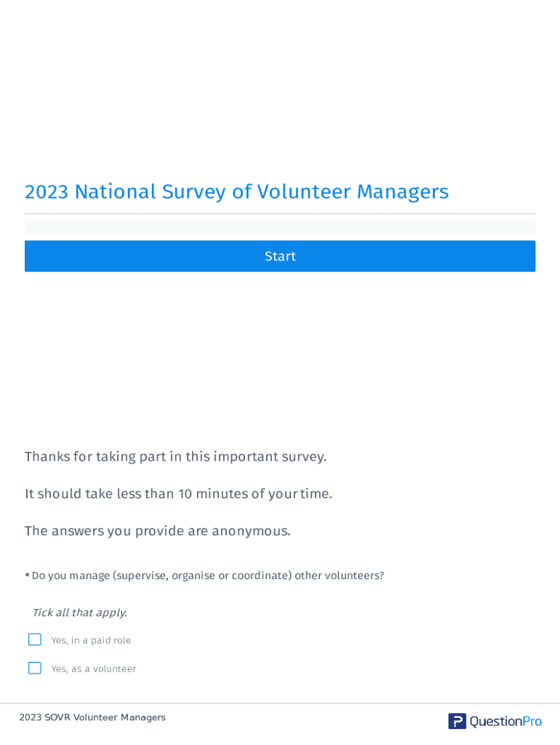The height and width of the screenshot is (745, 560).
Task: Click the "Thanks for taking part" sentence
Action: [x=175, y=456]
